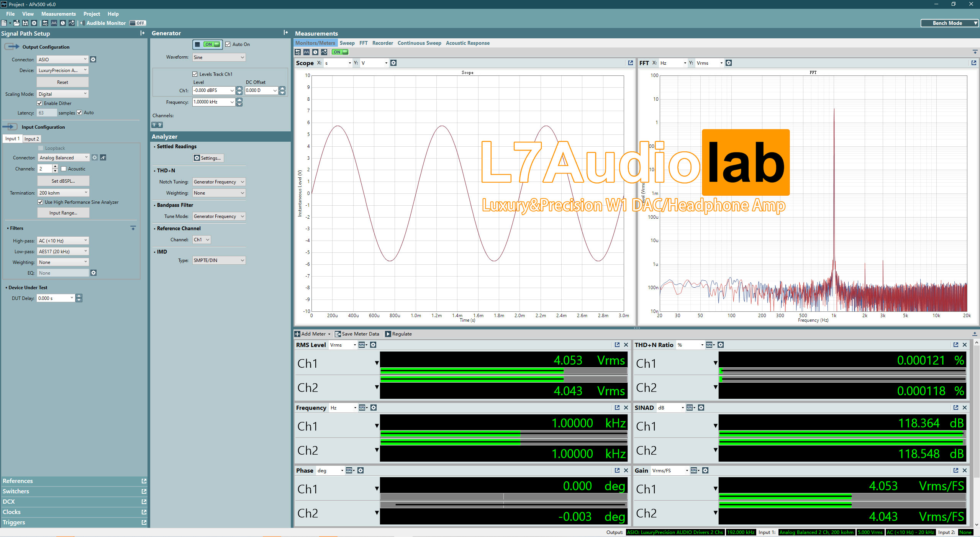This screenshot has width=980, height=537.
Task: Pop out the References panel
Action: coord(144,481)
